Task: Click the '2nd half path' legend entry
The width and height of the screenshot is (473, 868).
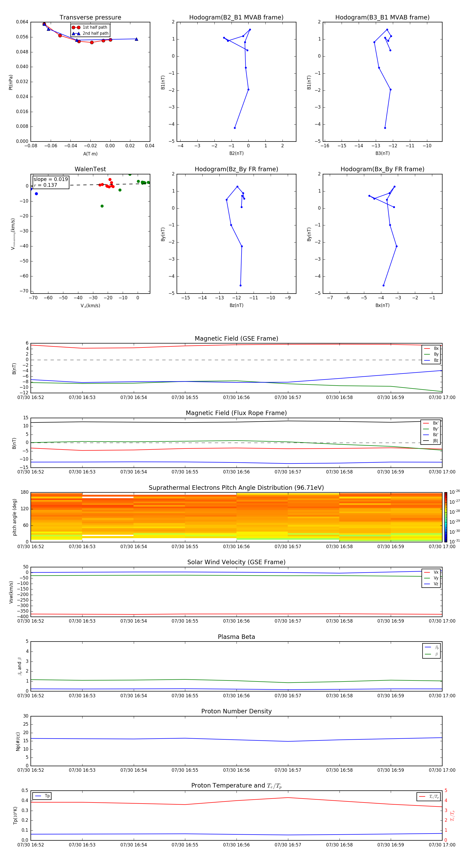Action: coord(90,33)
